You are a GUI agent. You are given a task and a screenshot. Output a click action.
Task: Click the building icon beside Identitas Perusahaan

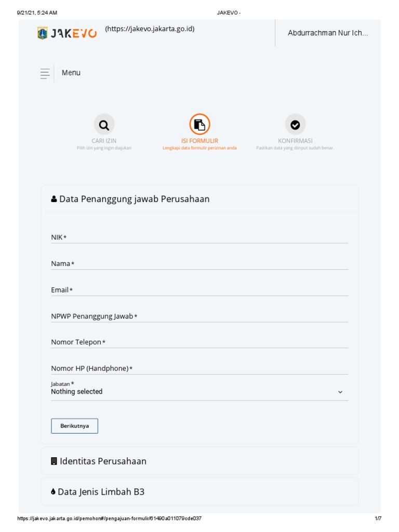[54, 461]
